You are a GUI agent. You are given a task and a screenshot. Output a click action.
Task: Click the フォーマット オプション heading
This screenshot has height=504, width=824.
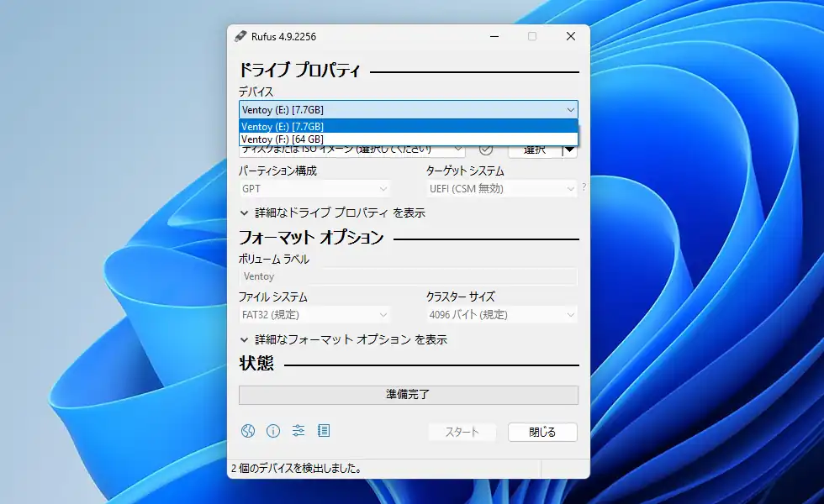(x=312, y=237)
